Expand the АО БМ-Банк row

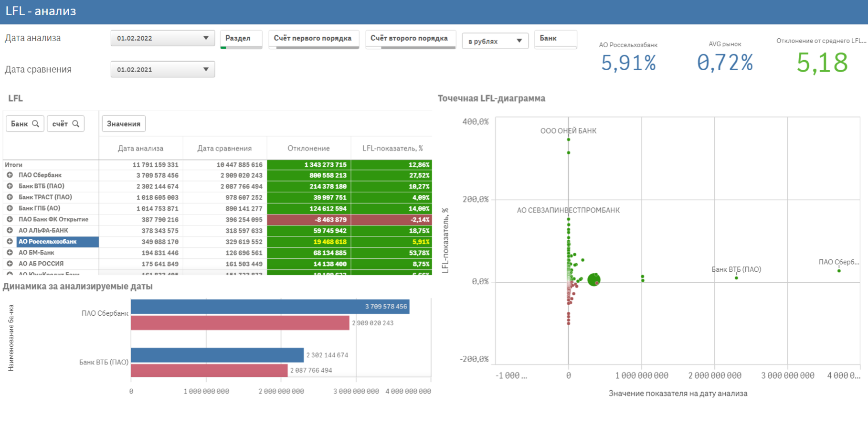pyautogui.click(x=10, y=253)
